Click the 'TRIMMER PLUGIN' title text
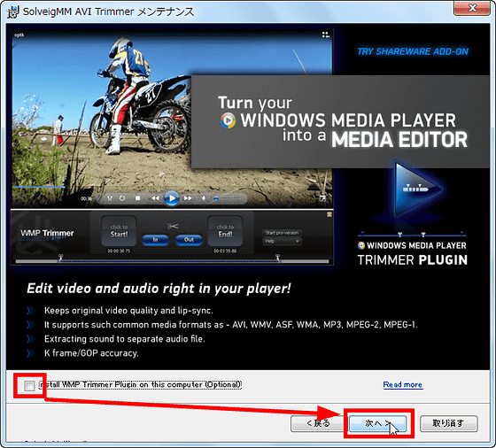 click(x=413, y=260)
